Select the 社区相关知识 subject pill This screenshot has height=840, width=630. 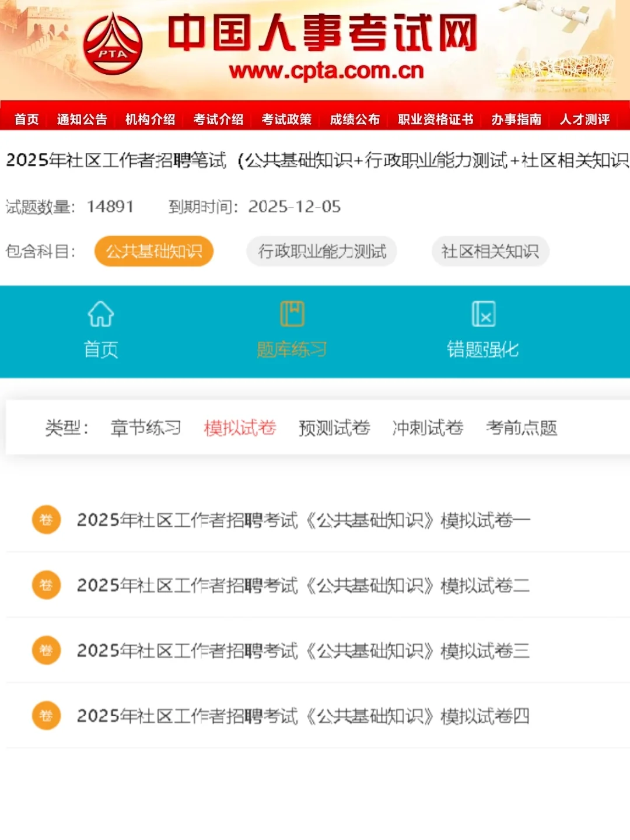coord(491,251)
